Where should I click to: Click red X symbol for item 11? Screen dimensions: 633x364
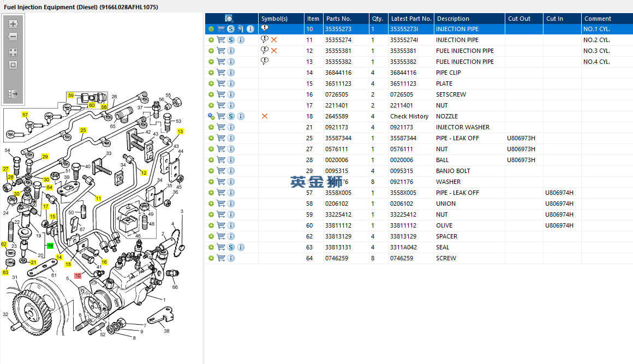click(x=274, y=40)
